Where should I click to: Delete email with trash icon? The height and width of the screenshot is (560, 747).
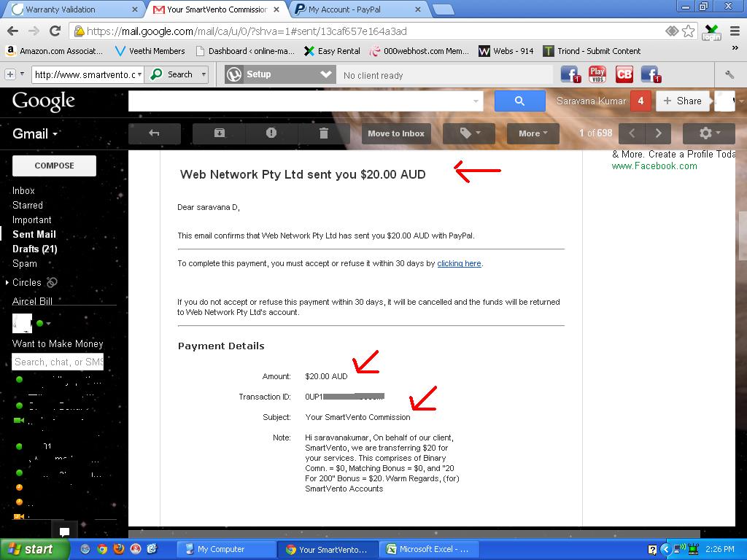coord(324,133)
